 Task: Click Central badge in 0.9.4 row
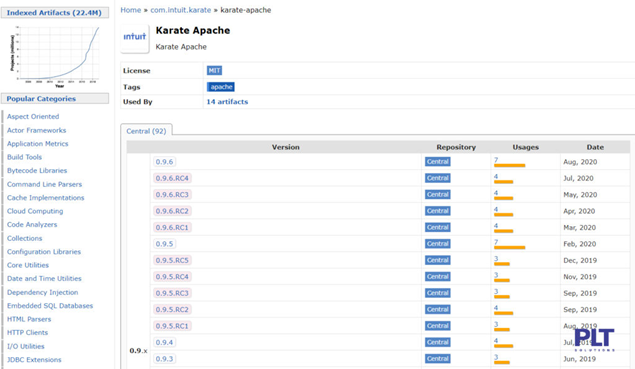pos(437,342)
